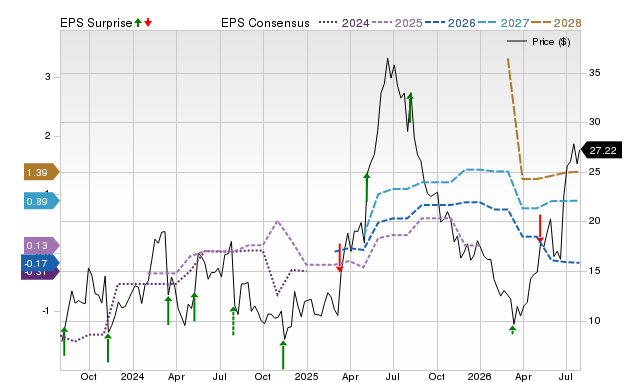Click the dashed green arrow near August 2024

233,321
